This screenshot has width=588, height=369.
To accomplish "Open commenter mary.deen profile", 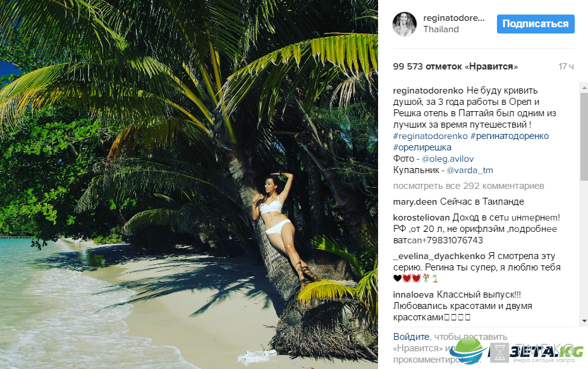I will coord(415,202).
